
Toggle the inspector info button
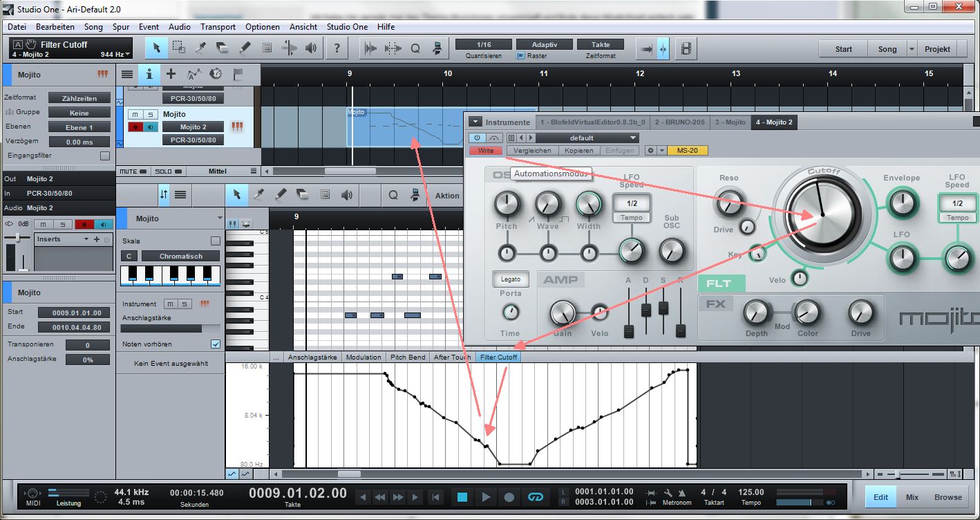point(149,74)
